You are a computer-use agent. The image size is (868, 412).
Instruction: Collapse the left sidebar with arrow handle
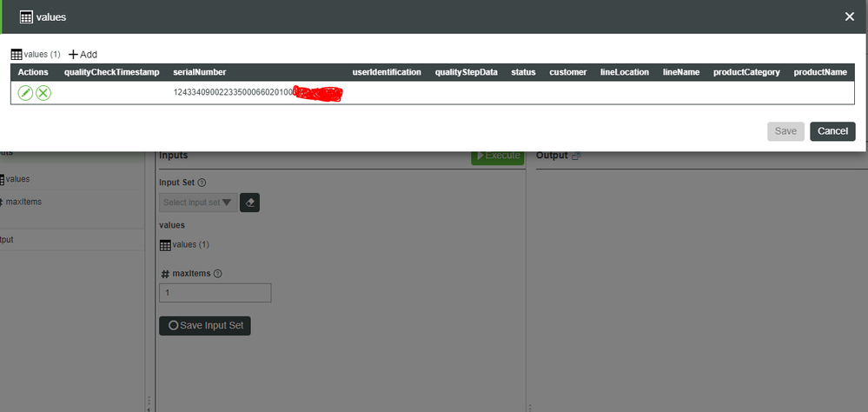click(148, 409)
